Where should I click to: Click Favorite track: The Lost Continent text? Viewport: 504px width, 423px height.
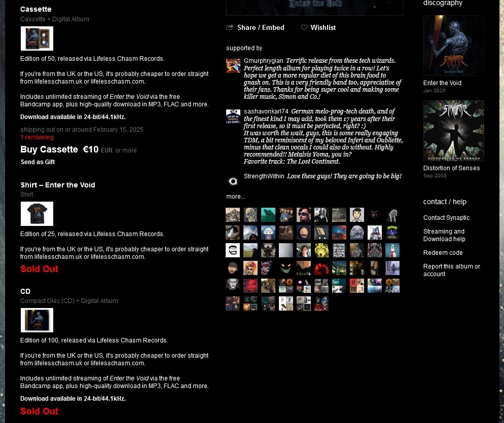coord(292,162)
